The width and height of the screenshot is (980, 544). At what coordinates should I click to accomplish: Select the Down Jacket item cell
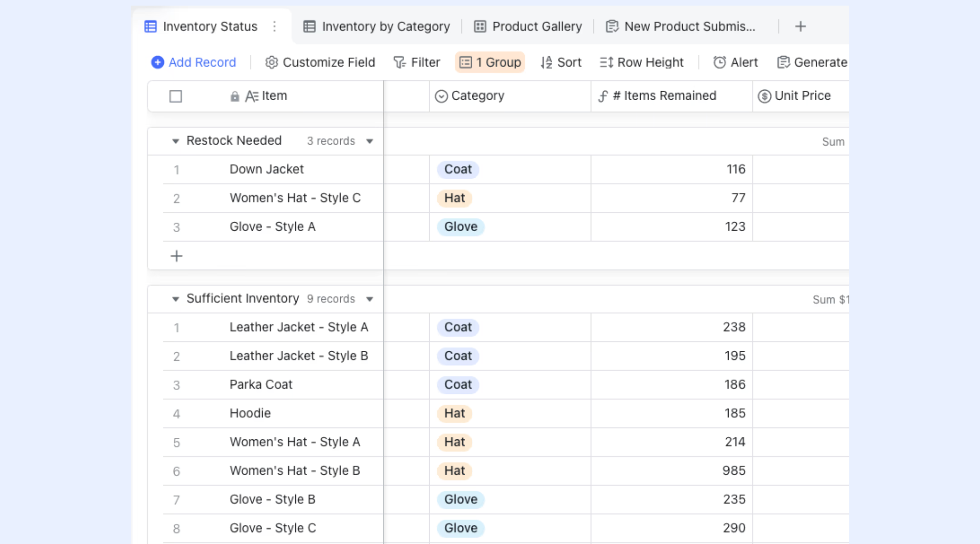coord(266,170)
